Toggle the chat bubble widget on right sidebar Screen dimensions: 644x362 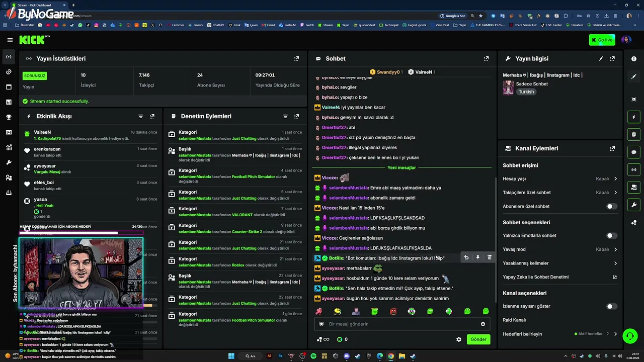[634, 152]
